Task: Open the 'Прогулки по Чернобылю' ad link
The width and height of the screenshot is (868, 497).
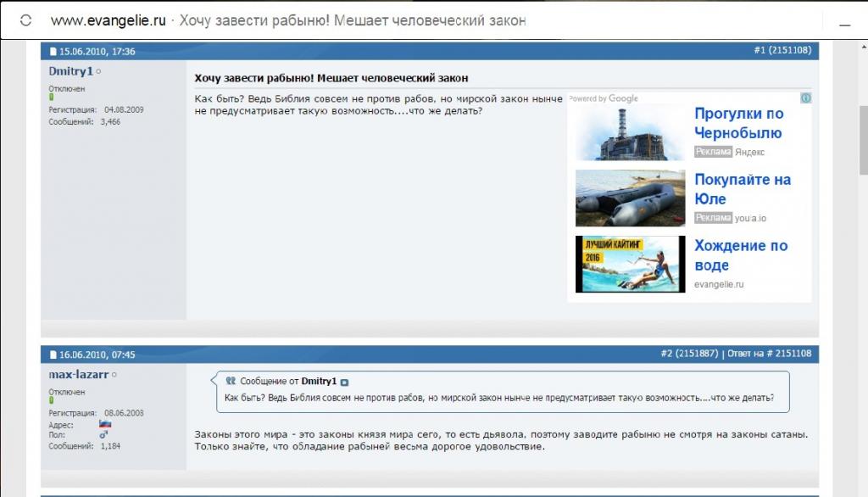Action: [738, 123]
